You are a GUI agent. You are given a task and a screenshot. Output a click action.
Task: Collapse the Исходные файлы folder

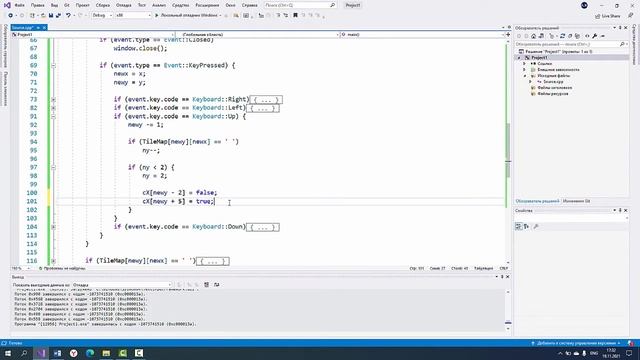coord(524,76)
